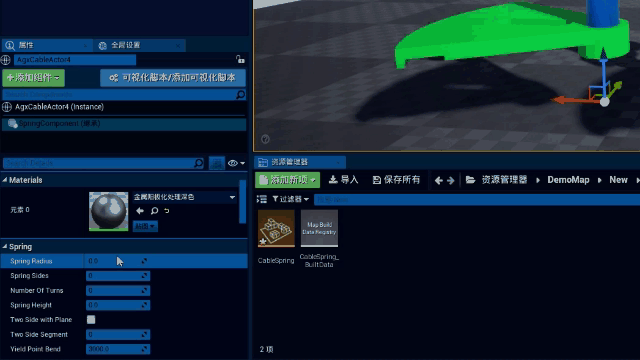This screenshot has width=640, height=360.
Task: Click the lock icon beside actor name
Action: 240,60
